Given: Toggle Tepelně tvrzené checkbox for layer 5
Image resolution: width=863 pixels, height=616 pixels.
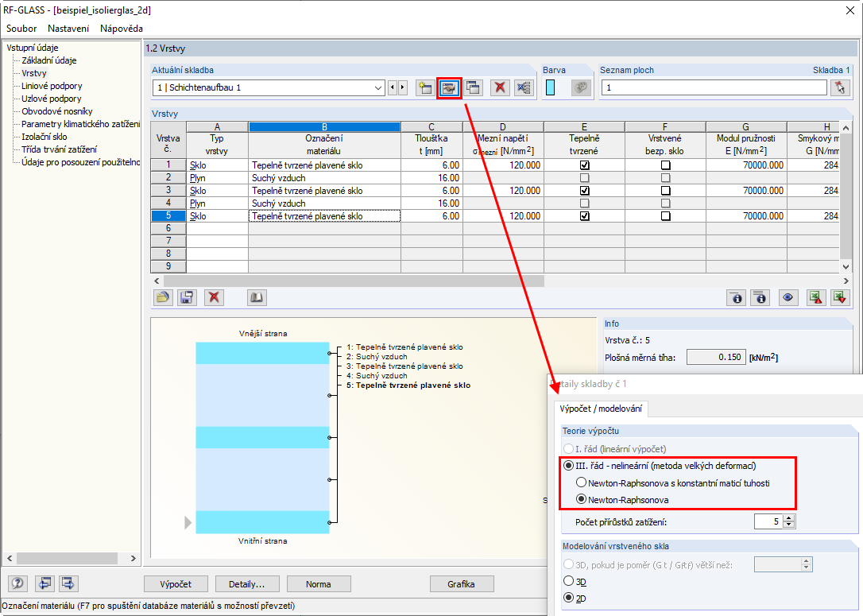Looking at the screenshot, I should point(585,215).
